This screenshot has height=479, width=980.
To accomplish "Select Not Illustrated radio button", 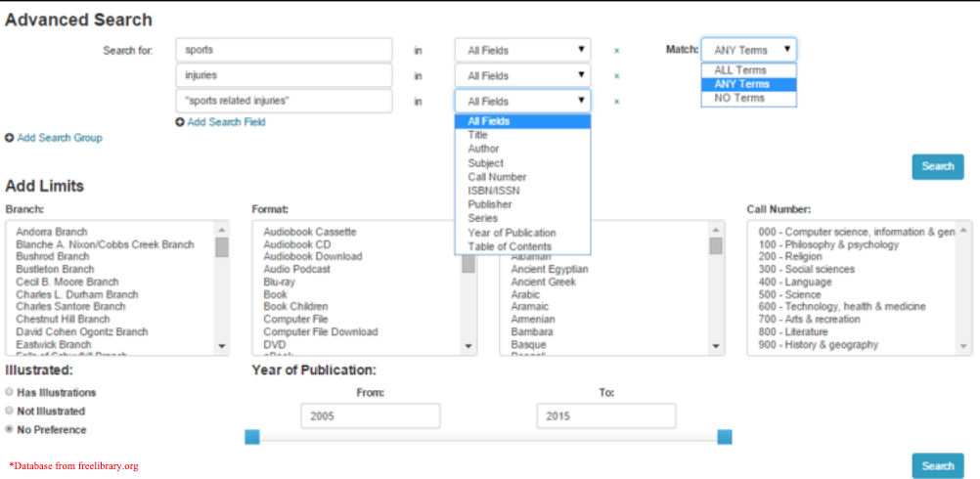I will click(x=10, y=411).
